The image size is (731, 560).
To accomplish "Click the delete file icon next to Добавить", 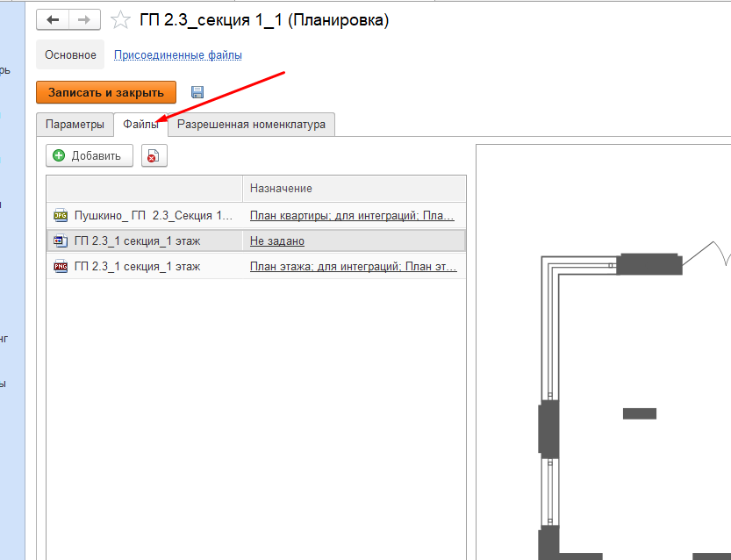I will [x=154, y=155].
